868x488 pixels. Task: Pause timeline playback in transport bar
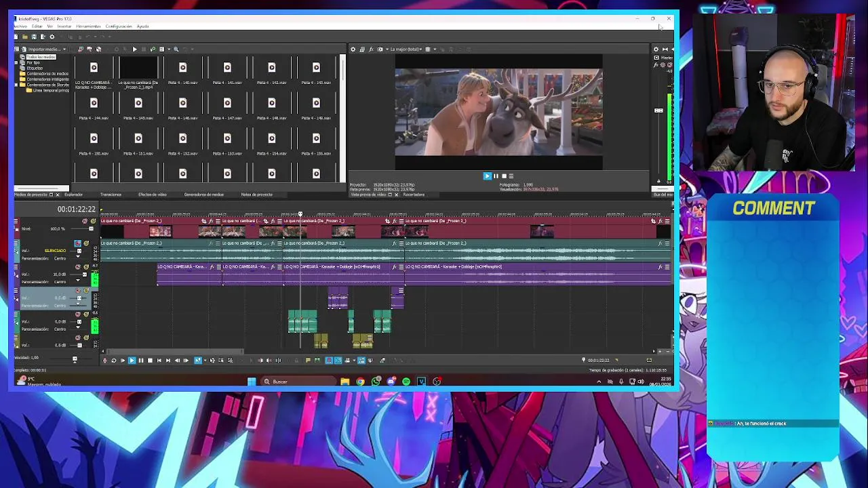pos(140,360)
